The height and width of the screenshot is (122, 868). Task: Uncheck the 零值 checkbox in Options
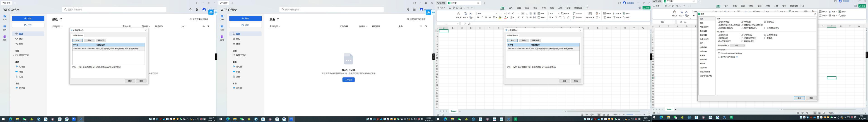point(765,38)
